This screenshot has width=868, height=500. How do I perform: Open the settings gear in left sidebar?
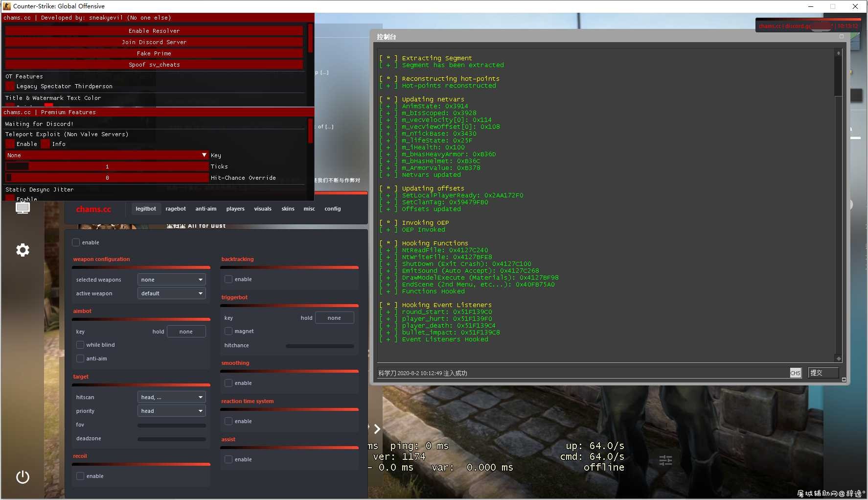(23, 250)
